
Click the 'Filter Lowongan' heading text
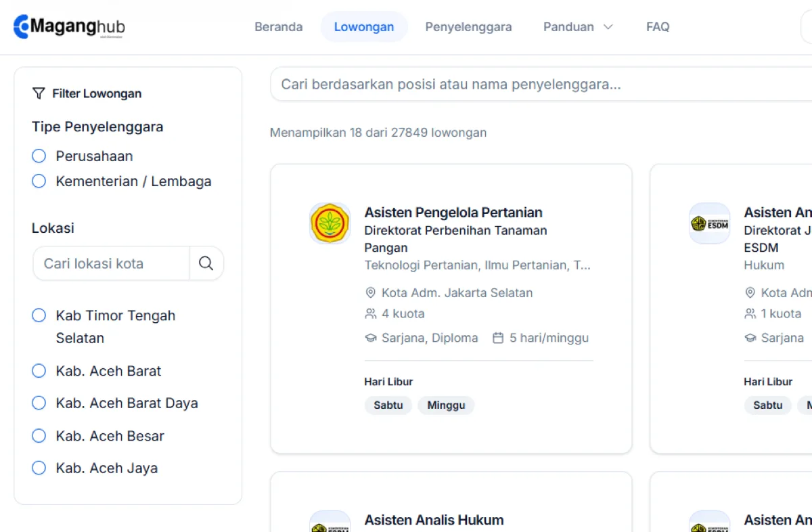tap(97, 93)
